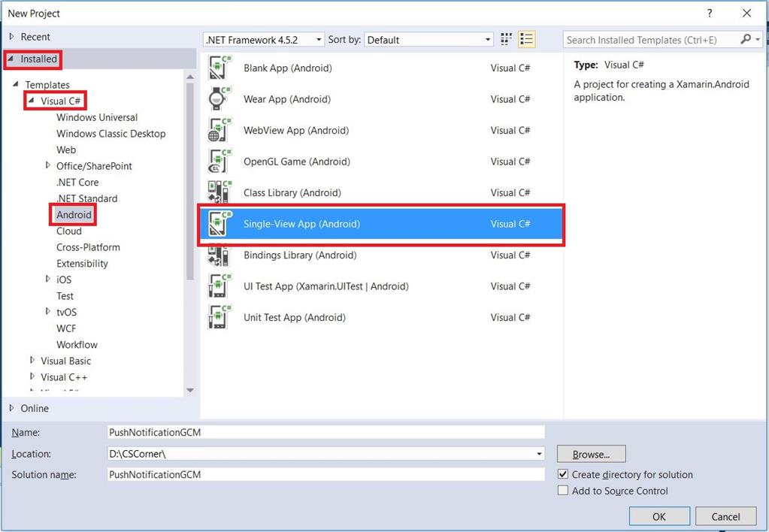769x532 pixels.
Task: Select Windows Classic Desktop category
Action: click(x=111, y=133)
